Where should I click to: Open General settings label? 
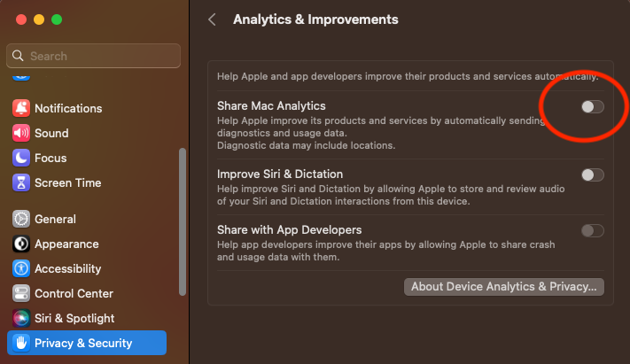pos(55,220)
